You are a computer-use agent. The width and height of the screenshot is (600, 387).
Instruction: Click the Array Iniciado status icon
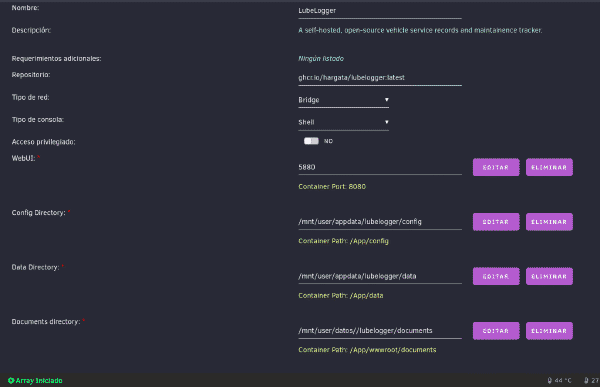(11, 380)
